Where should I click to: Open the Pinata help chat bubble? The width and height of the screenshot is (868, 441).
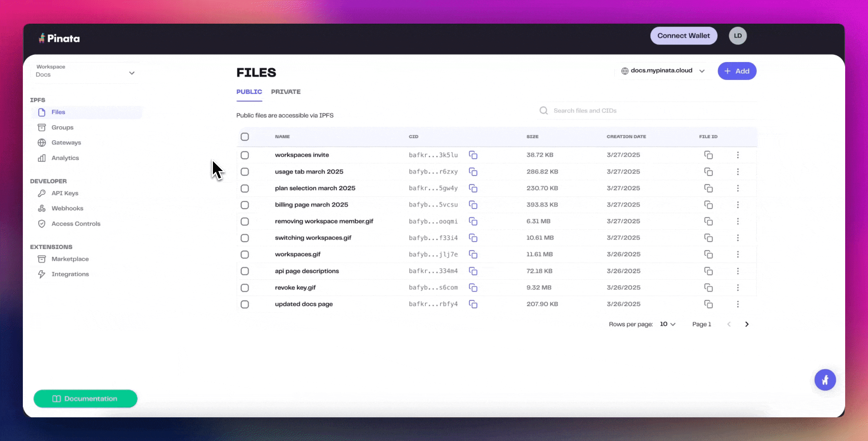pos(825,380)
